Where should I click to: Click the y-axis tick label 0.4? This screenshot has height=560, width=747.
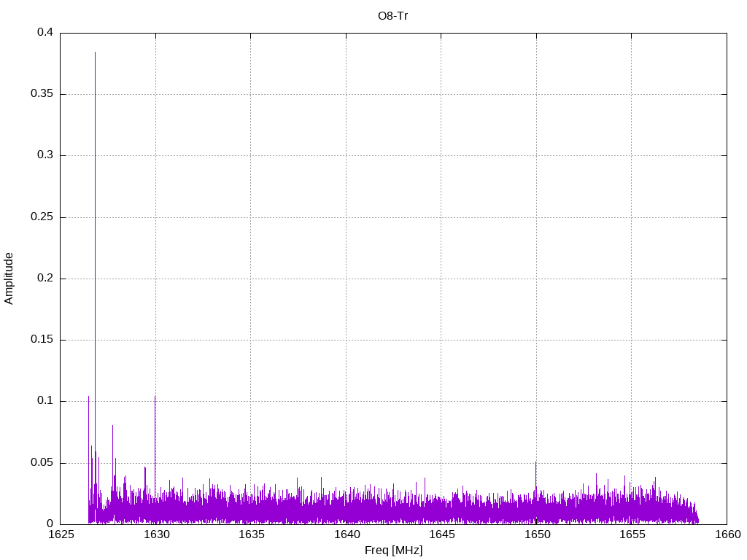coord(45,33)
